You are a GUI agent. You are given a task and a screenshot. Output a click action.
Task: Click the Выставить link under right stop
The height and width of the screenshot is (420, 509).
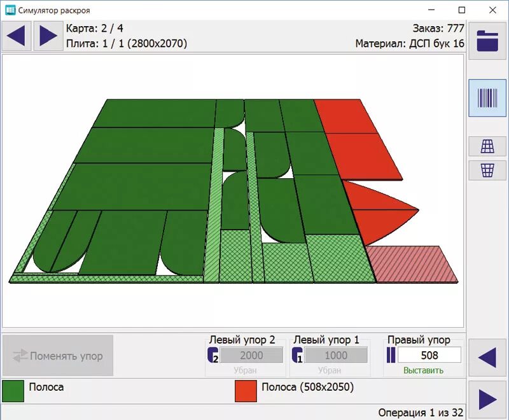[x=423, y=370]
